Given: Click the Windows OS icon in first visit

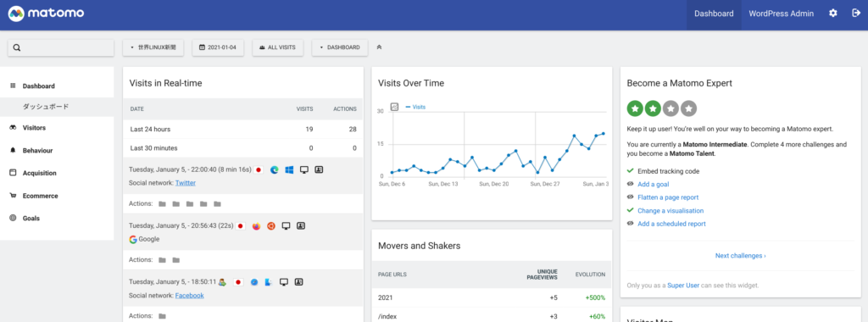Looking at the screenshot, I should [289, 169].
